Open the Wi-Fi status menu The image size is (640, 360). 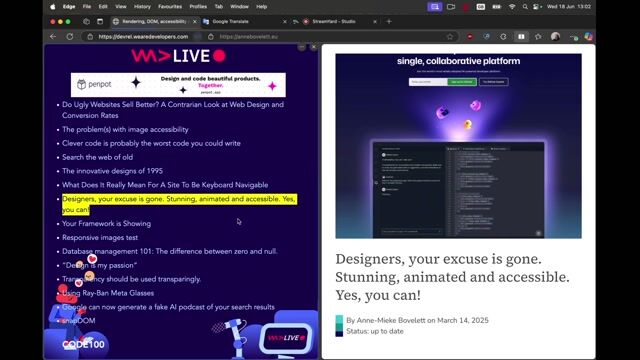512,7
